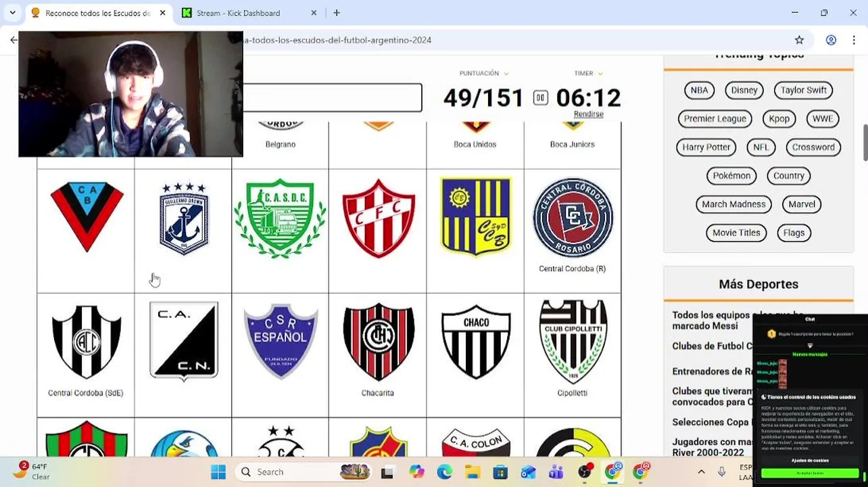The image size is (868, 487).
Task: Click the Club Cipolletti crest
Action: coord(573,342)
